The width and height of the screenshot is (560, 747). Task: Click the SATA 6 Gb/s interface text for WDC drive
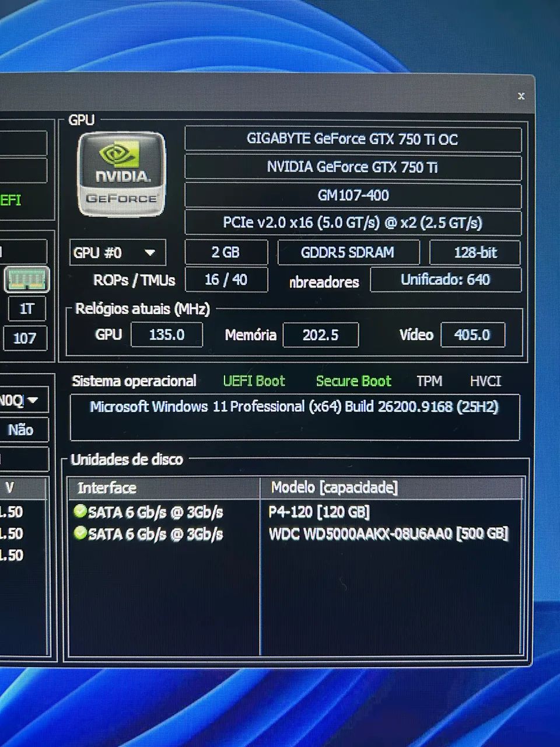[x=155, y=534]
